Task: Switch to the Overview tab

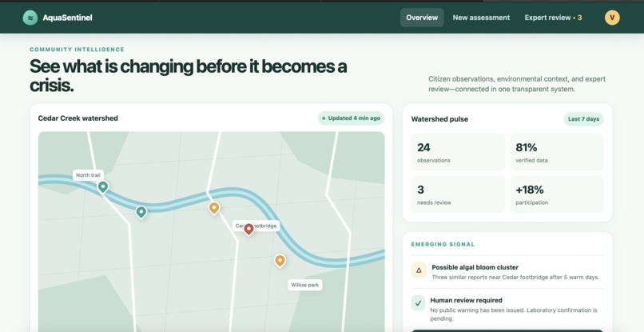Action: 422,18
